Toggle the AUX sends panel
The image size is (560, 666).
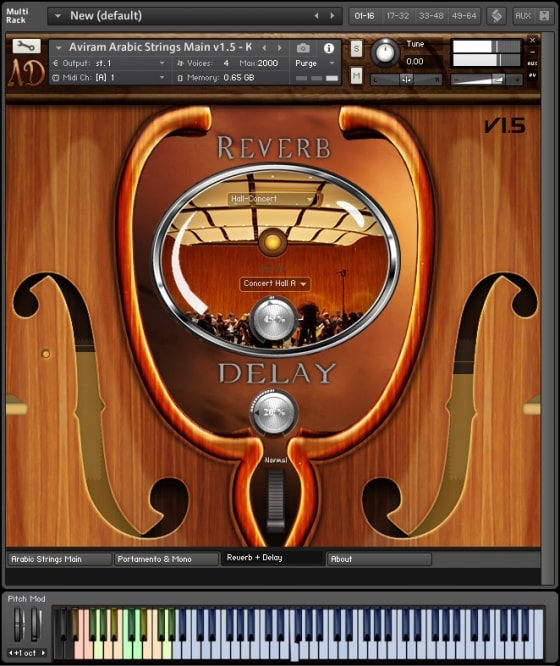point(523,16)
